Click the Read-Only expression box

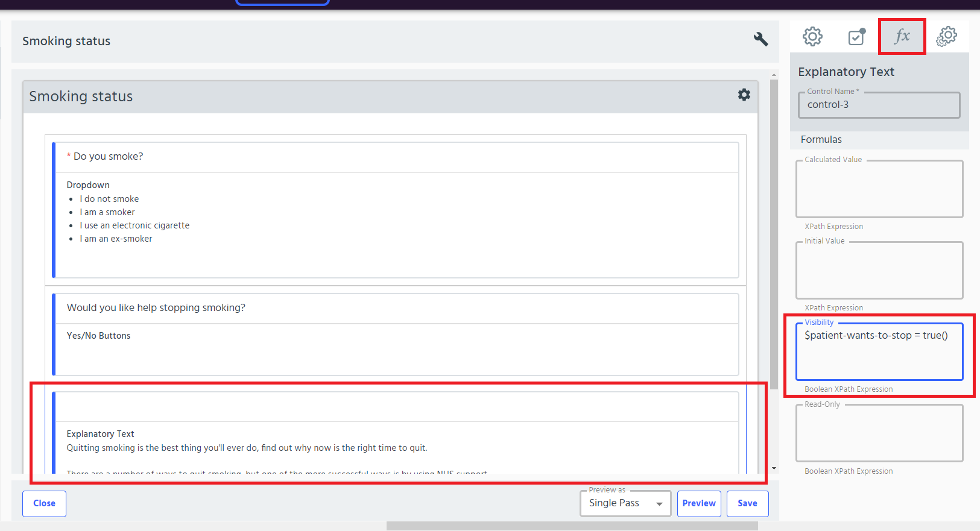pyautogui.click(x=879, y=433)
